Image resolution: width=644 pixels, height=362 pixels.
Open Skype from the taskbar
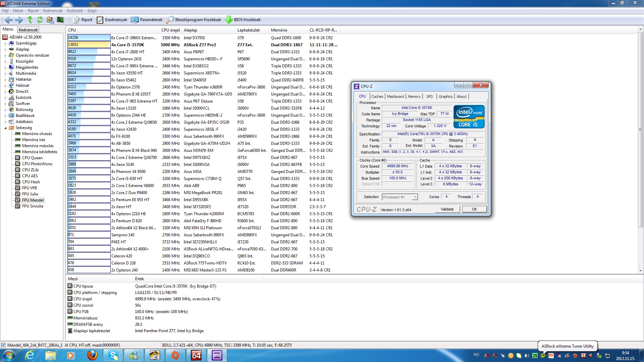(113, 355)
